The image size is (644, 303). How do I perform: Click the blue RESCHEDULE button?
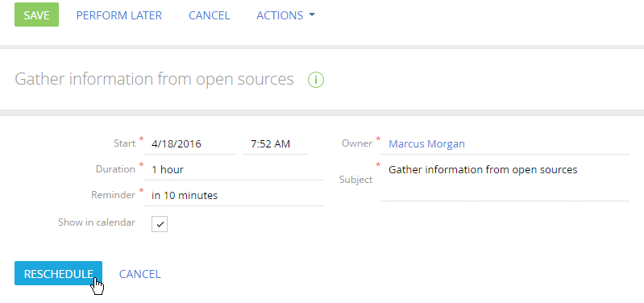click(x=58, y=273)
